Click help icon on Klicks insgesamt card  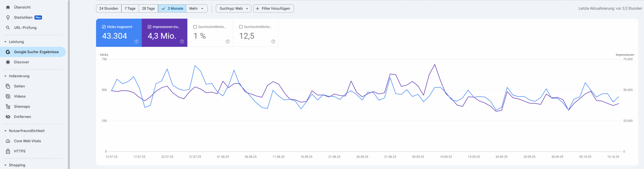coord(136,42)
